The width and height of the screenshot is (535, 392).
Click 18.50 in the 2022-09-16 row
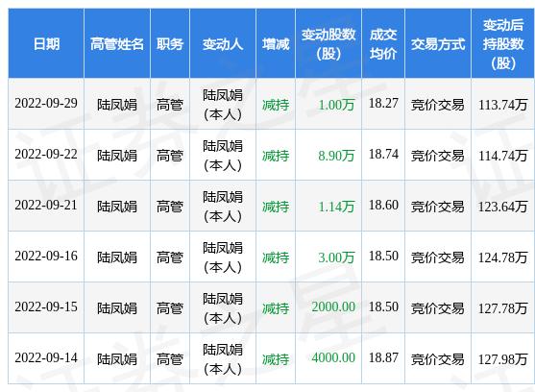pos(383,256)
